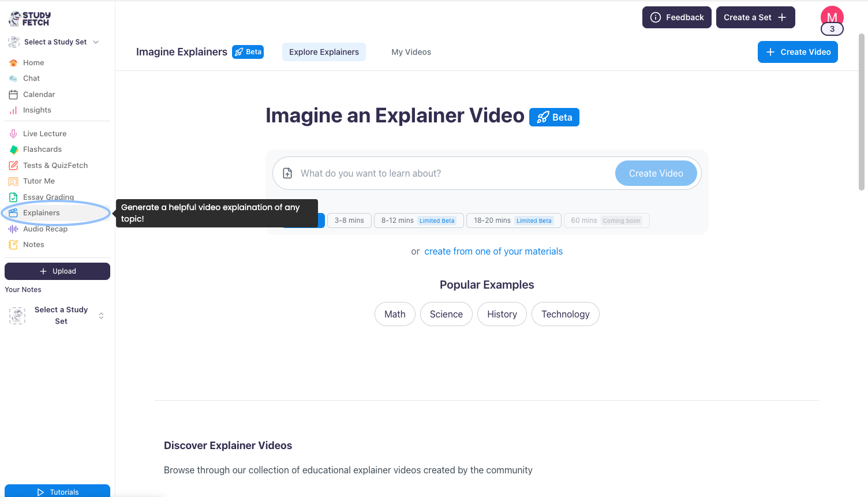Image resolution: width=868 pixels, height=497 pixels.
Task: Open the study set selector under Your Notes
Action: tap(58, 315)
